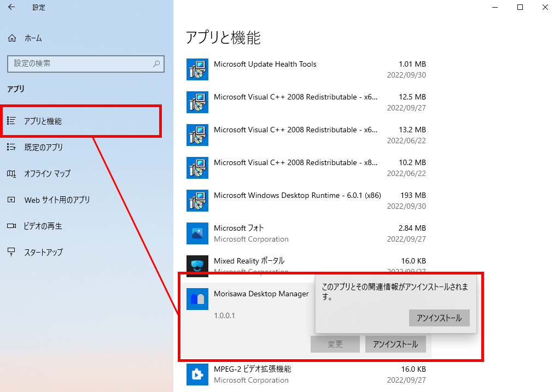
Task: Open オフライン マップ page
Action: pyautogui.click(x=48, y=173)
